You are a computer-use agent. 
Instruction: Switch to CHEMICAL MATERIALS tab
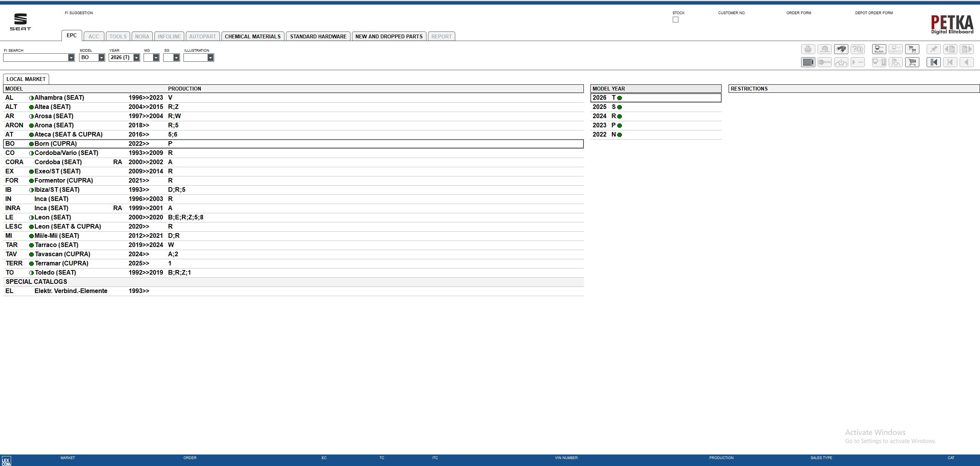[253, 36]
